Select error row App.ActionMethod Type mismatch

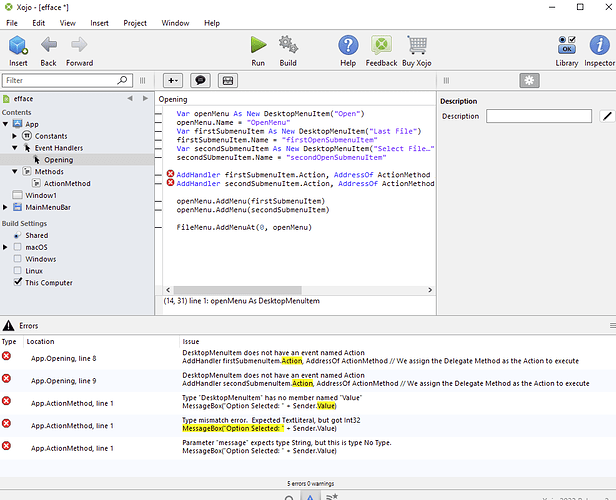(x=308, y=426)
